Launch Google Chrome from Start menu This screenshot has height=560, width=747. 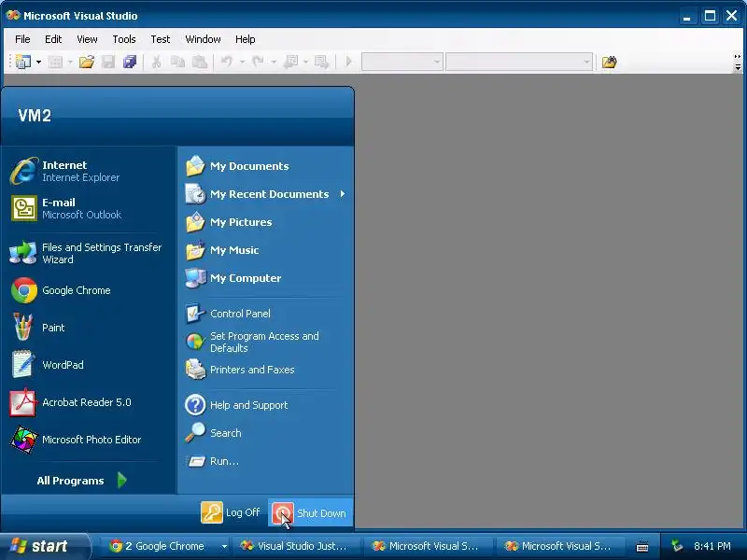click(89, 290)
